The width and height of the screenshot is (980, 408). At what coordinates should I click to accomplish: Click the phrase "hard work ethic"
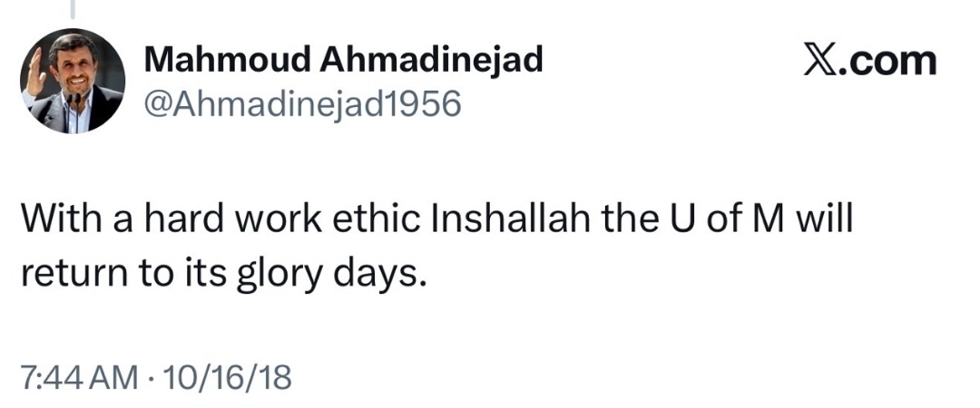252,221
